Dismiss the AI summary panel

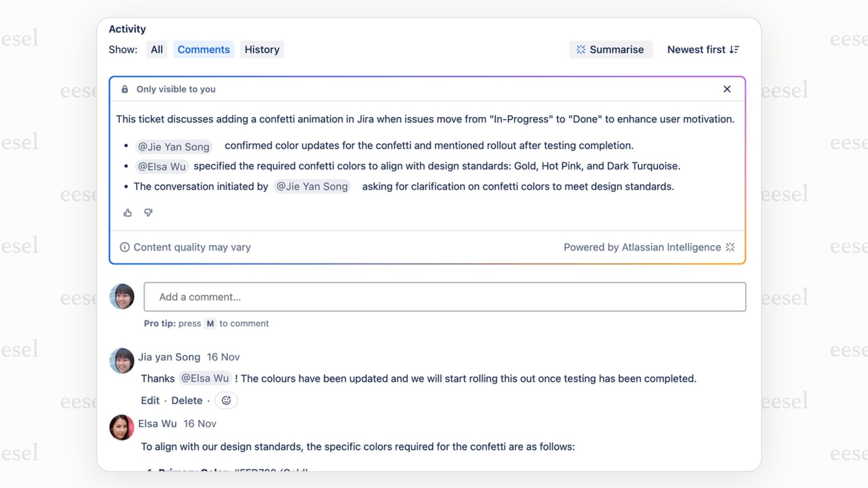pyautogui.click(x=727, y=89)
